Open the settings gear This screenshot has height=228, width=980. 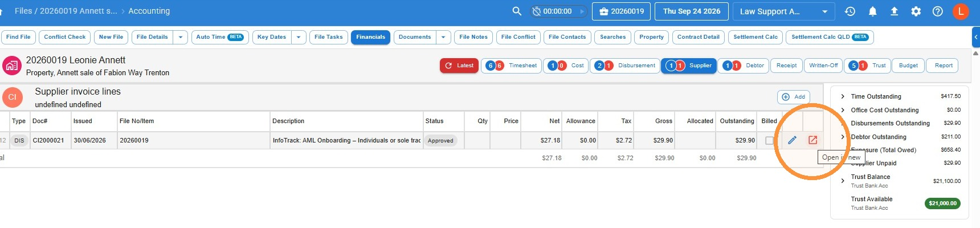pyautogui.click(x=916, y=11)
